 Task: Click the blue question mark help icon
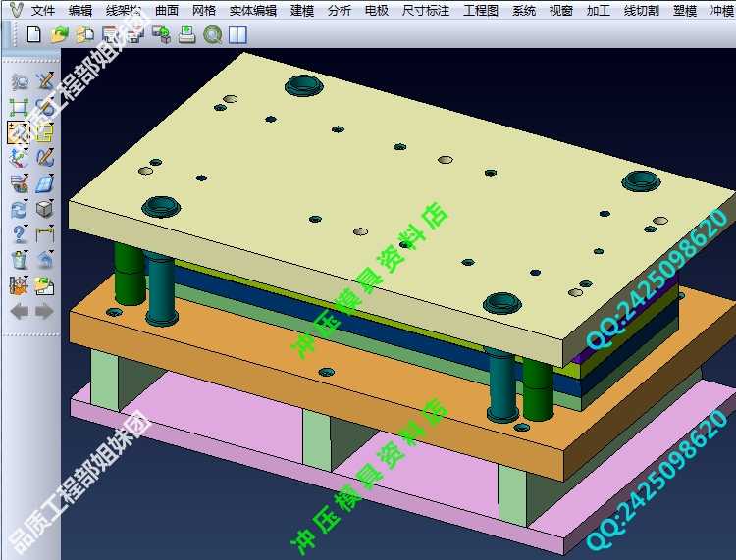pyautogui.click(x=20, y=234)
